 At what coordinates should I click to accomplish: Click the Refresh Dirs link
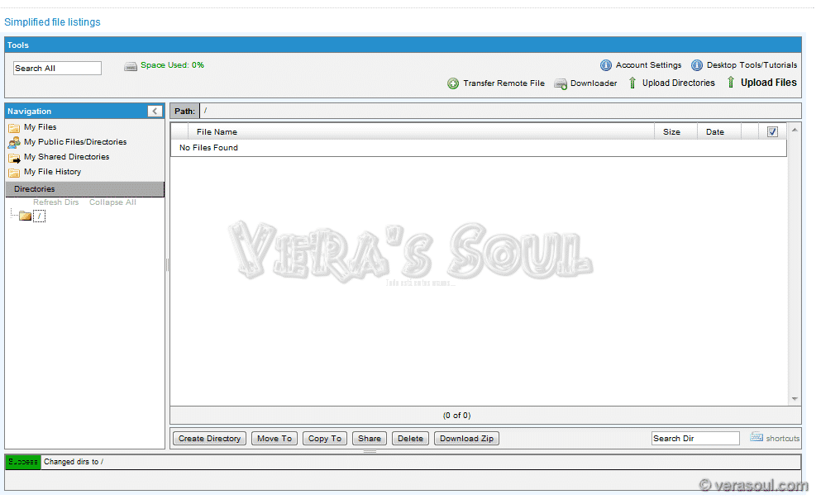(56, 202)
